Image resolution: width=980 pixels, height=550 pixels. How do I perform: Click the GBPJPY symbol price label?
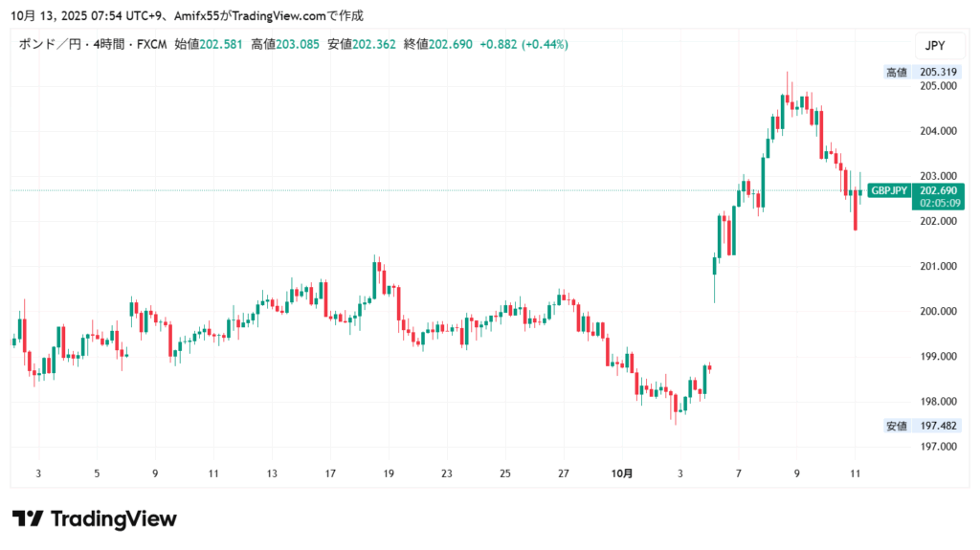889,191
